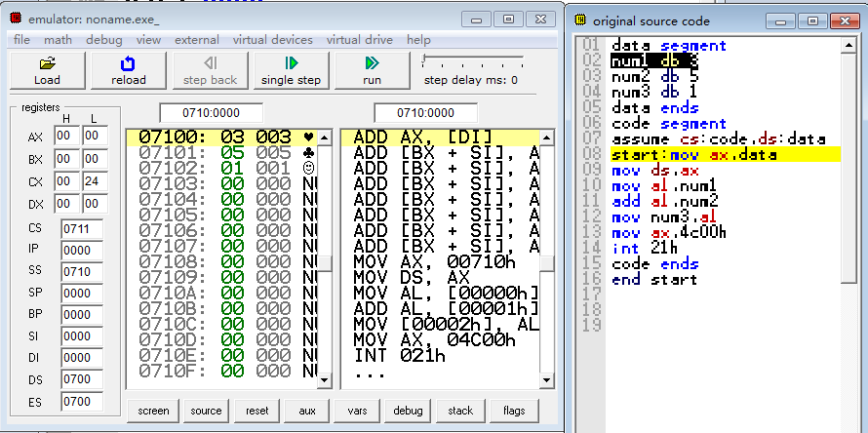The width and height of the screenshot is (868, 433).
Task: Click source code window icon in title bar
Action: coord(580,20)
